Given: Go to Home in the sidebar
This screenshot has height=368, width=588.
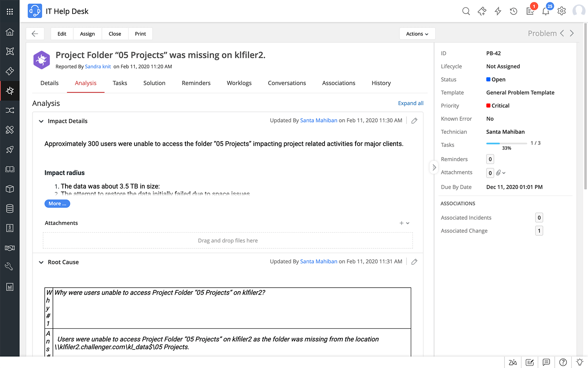Looking at the screenshot, I should [x=10, y=32].
